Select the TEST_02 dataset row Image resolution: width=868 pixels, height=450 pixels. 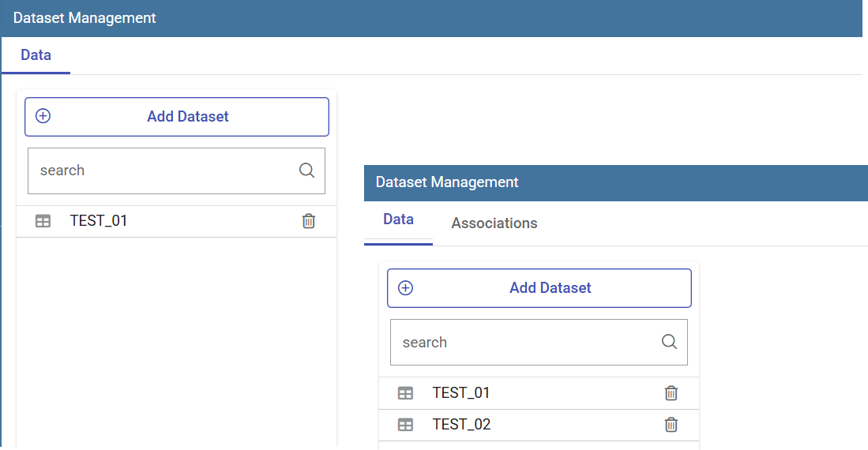click(539, 425)
